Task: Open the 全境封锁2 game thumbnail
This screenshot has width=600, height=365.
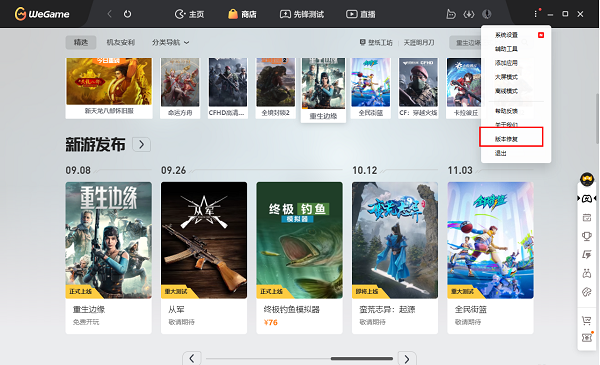Action: pos(276,88)
